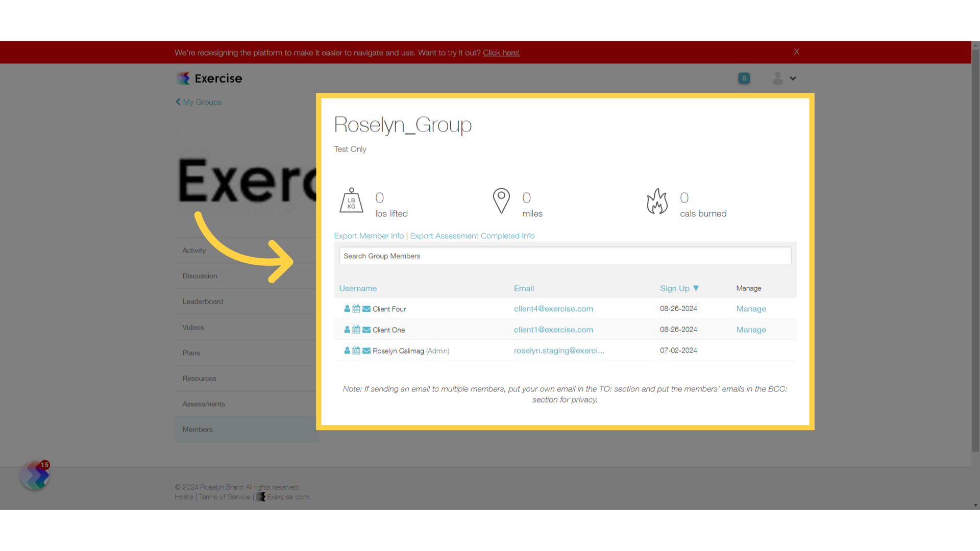
Task: Click the lbs lifted weight icon
Action: 351,201
